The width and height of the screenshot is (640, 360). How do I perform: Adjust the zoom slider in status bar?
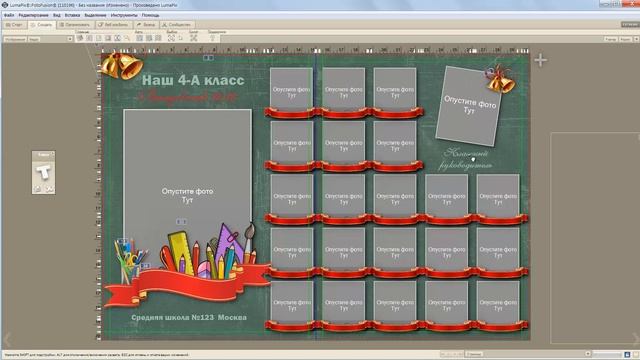click(x=607, y=354)
